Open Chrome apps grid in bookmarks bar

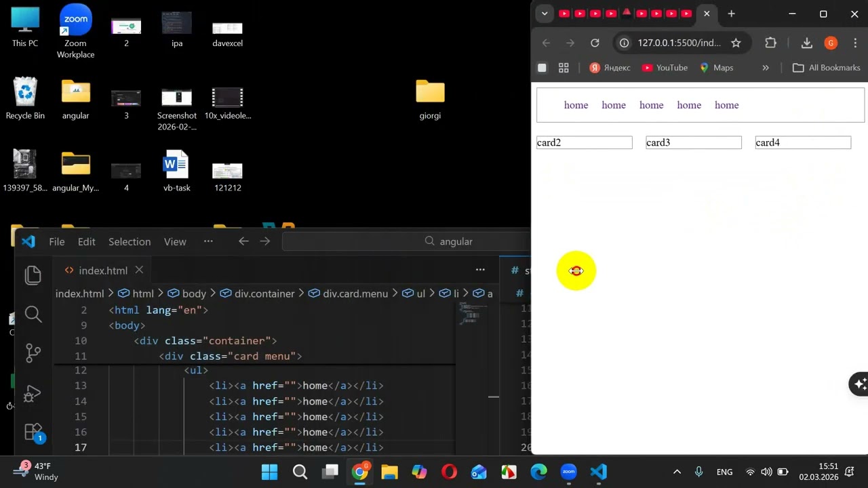pyautogui.click(x=563, y=68)
